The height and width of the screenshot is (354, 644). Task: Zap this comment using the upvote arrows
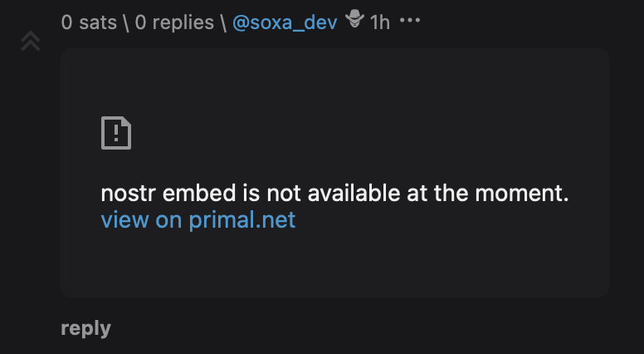(x=31, y=41)
